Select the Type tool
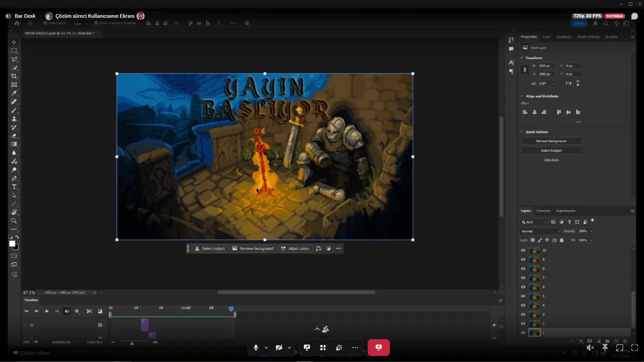The width and height of the screenshot is (644, 362). click(x=14, y=187)
